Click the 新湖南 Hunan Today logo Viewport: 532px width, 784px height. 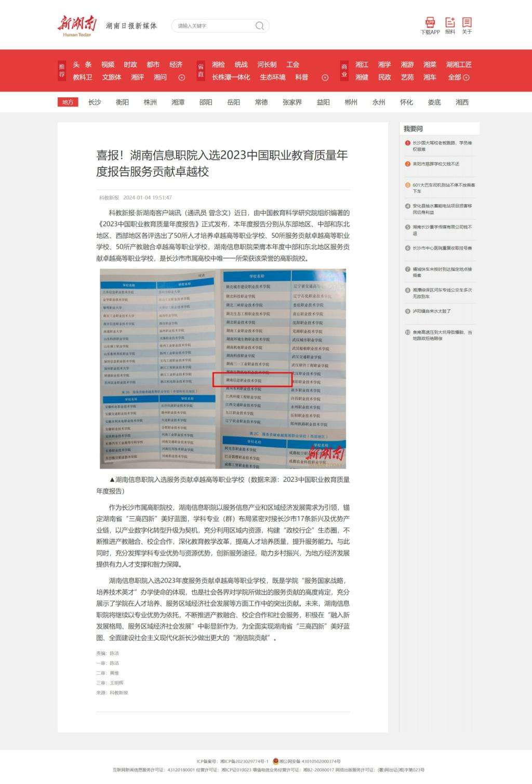click(x=77, y=25)
